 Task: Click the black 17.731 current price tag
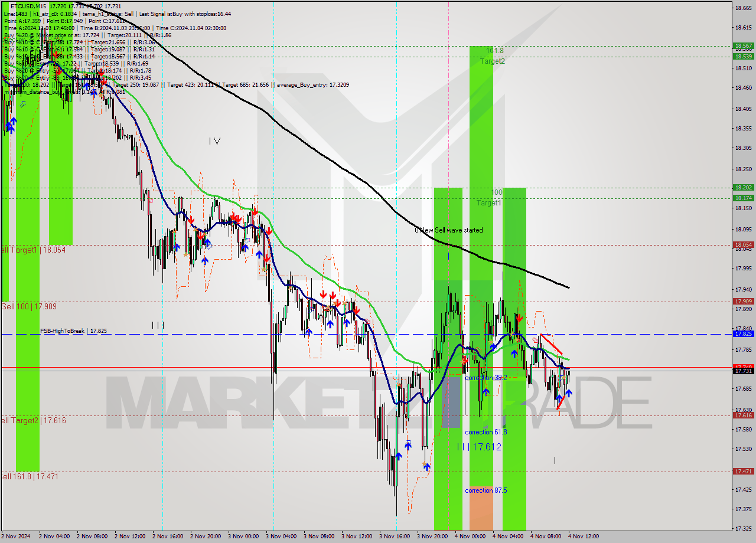743,371
